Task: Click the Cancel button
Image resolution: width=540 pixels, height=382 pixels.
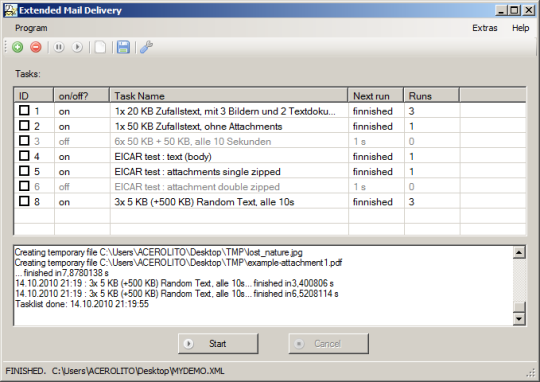Action: 328,343
